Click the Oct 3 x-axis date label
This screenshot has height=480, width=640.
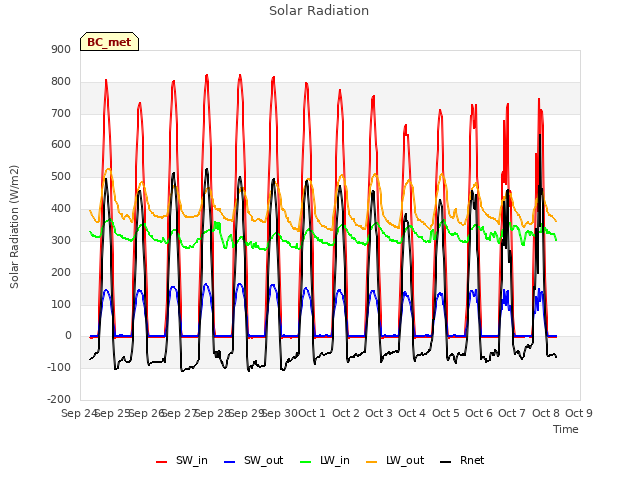pos(379,413)
